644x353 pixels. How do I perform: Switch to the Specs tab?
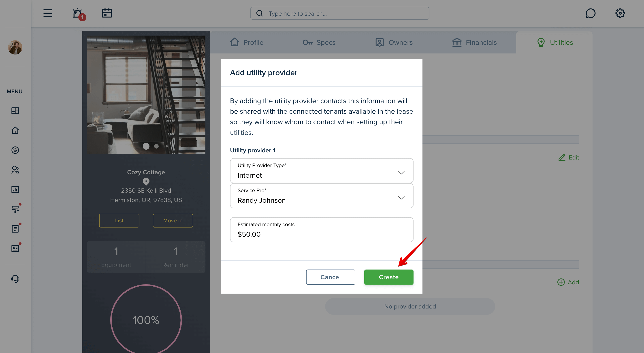pos(319,42)
